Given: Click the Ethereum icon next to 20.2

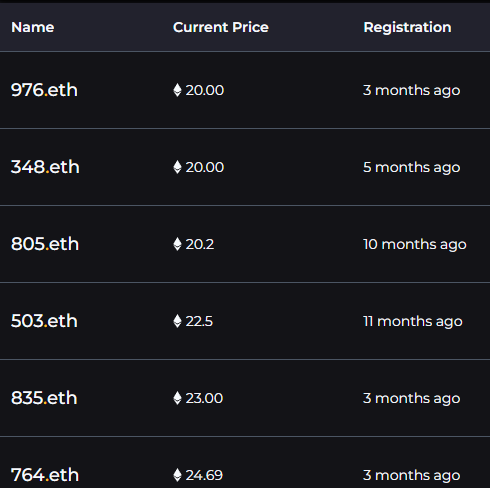Looking at the screenshot, I should pyautogui.click(x=177, y=244).
